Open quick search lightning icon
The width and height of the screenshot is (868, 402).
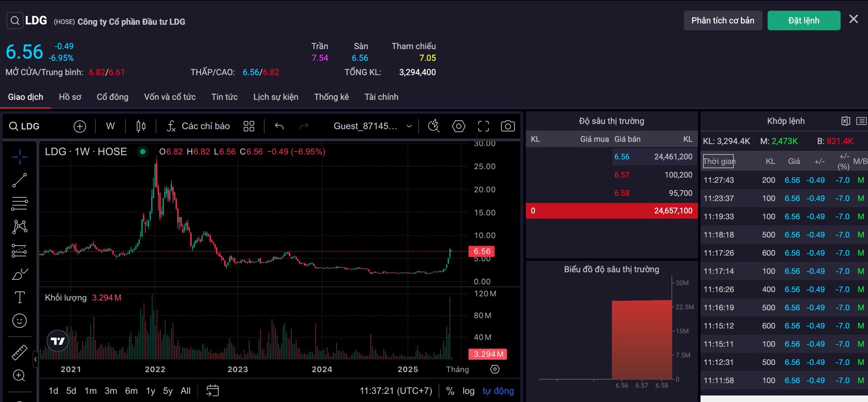[x=434, y=126]
